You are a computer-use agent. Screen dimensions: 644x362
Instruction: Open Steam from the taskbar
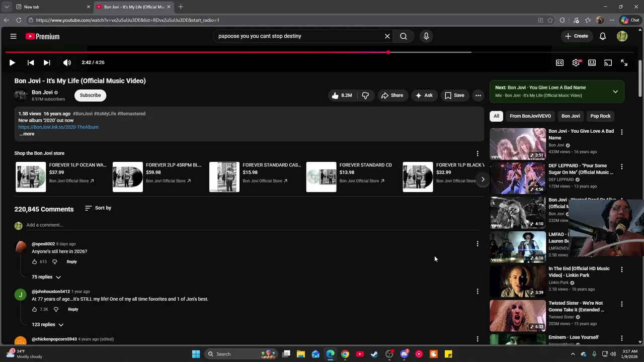(x=374, y=354)
